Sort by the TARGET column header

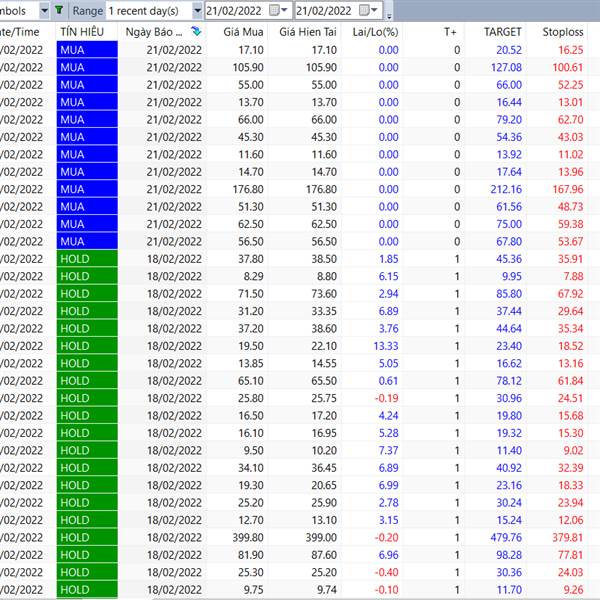502,32
